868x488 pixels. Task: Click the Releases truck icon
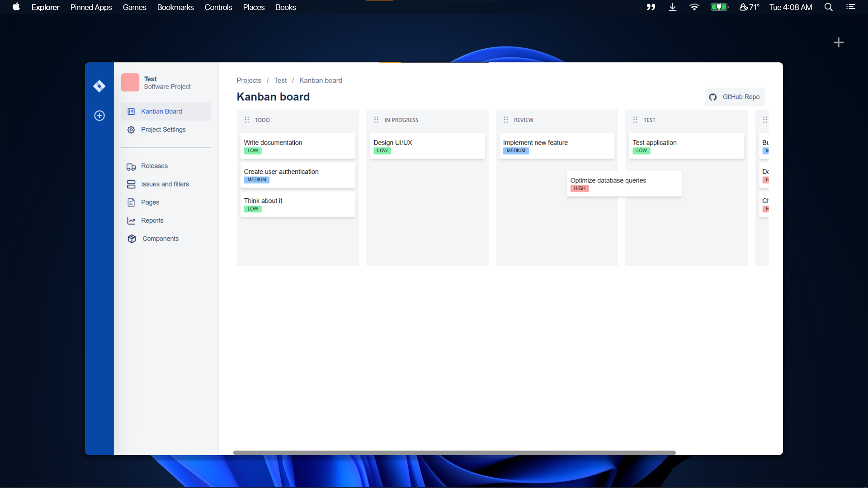coord(131,167)
